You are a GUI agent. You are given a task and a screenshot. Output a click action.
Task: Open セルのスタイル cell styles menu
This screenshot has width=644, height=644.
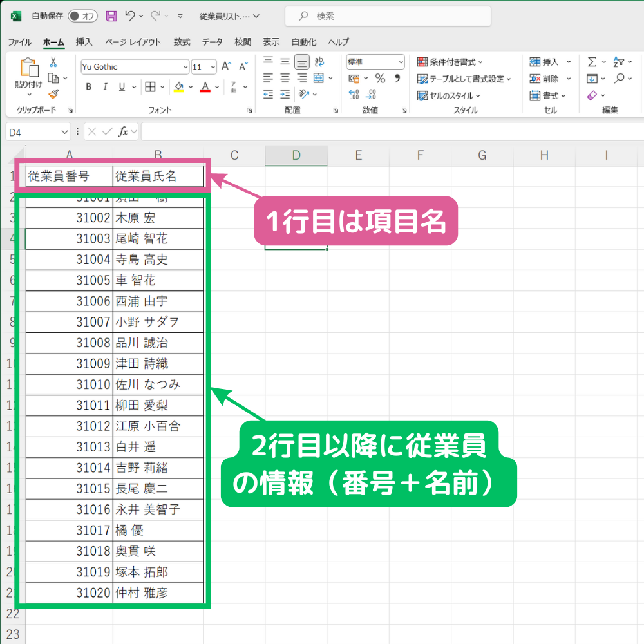pyautogui.click(x=449, y=96)
